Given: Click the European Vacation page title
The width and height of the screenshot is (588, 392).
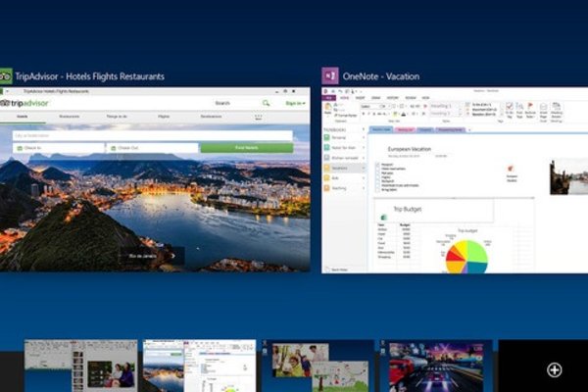Looking at the screenshot, I should pyautogui.click(x=410, y=149).
